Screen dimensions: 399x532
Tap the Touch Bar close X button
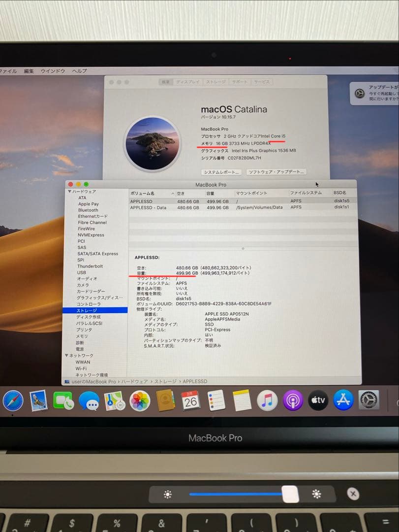click(x=353, y=494)
